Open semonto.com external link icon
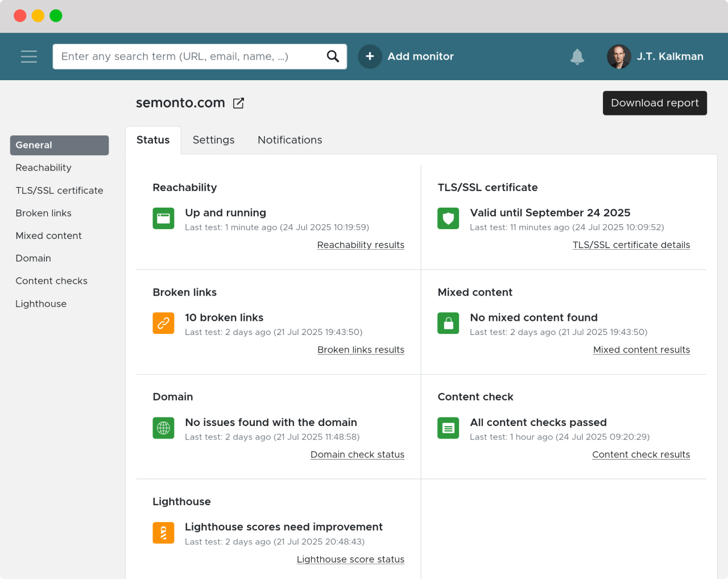The image size is (728, 579). point(239,103)
